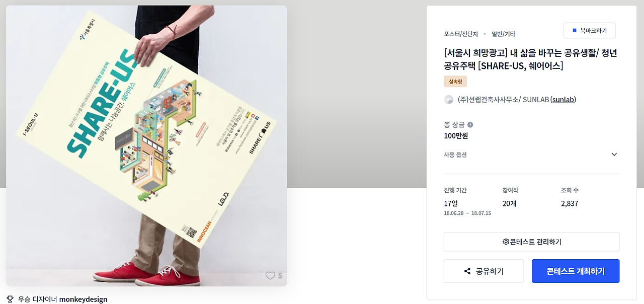Open the SHARE-US poster thumbnail image

146,146
